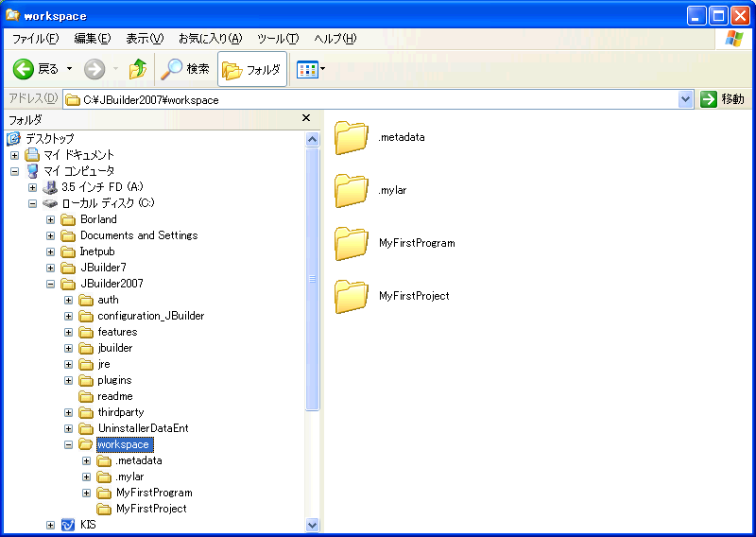Select the .mylar folder in file pane
756x537 pixels.
351,191
